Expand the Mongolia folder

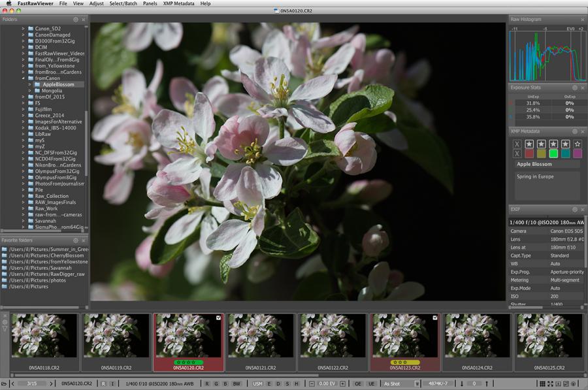(30, 91)
